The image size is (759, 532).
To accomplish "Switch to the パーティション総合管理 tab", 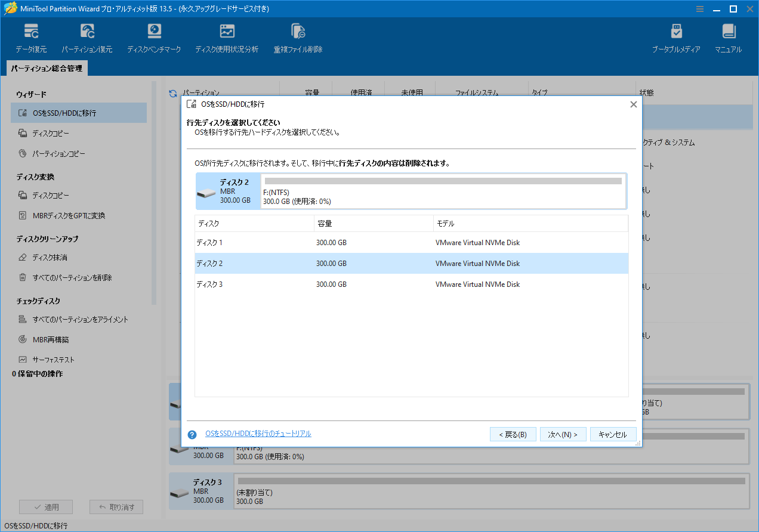I will click(47, 68).
